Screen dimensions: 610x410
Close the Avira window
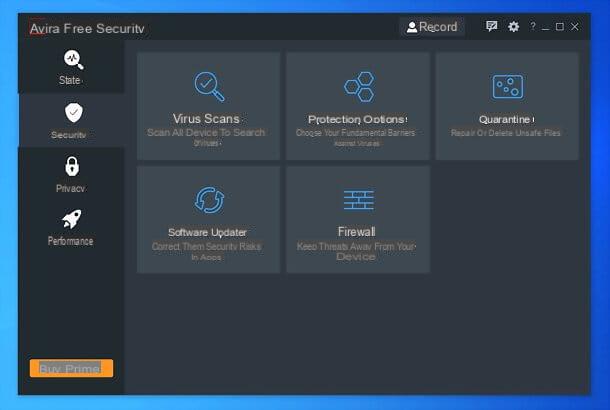(x=575, y=26)
